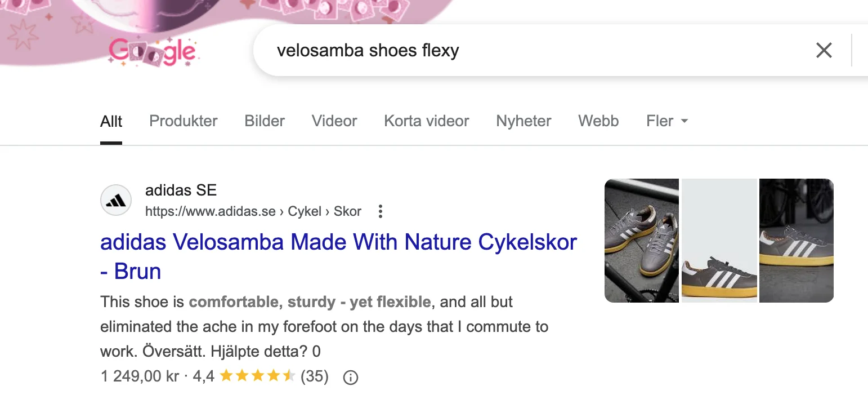The width and height of the screenshot is (868, 417).
Task: Go to the Nyheter tab
Action: (x=524, y=121)
